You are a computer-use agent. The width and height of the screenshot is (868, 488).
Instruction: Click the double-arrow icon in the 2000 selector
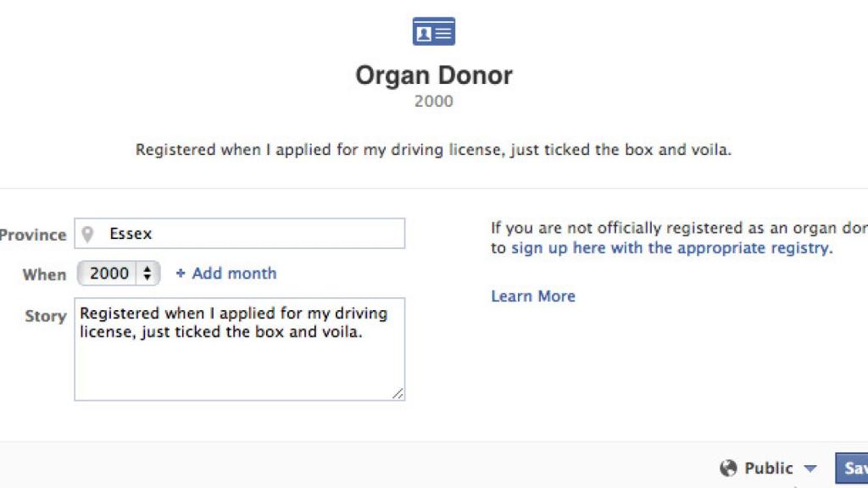(x=148, y=273)
